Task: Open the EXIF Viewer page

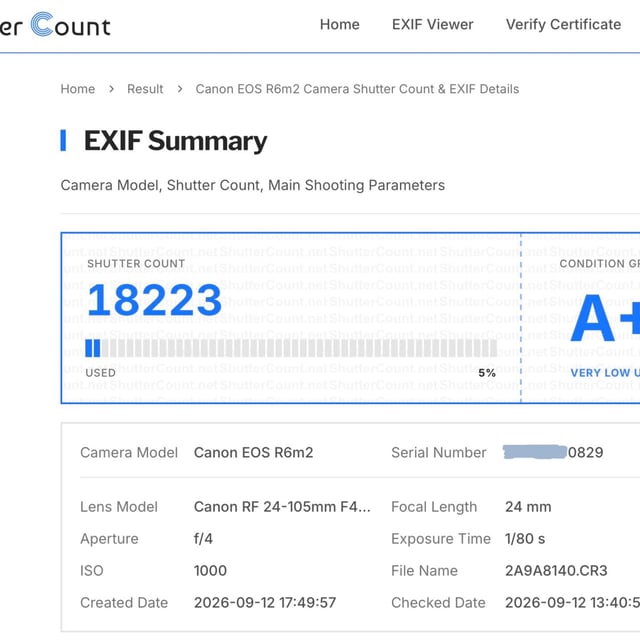Action: coord(433,24)
